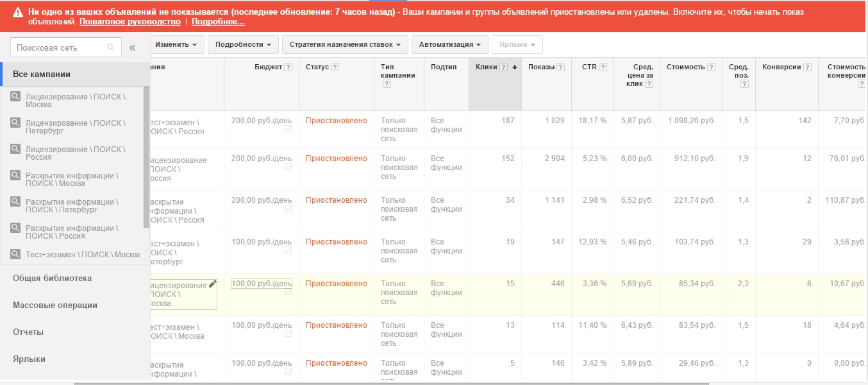Viewport: 868px width, 385px height.
Task: Open the Пошаговое руководство link
Action: point(130,22)
